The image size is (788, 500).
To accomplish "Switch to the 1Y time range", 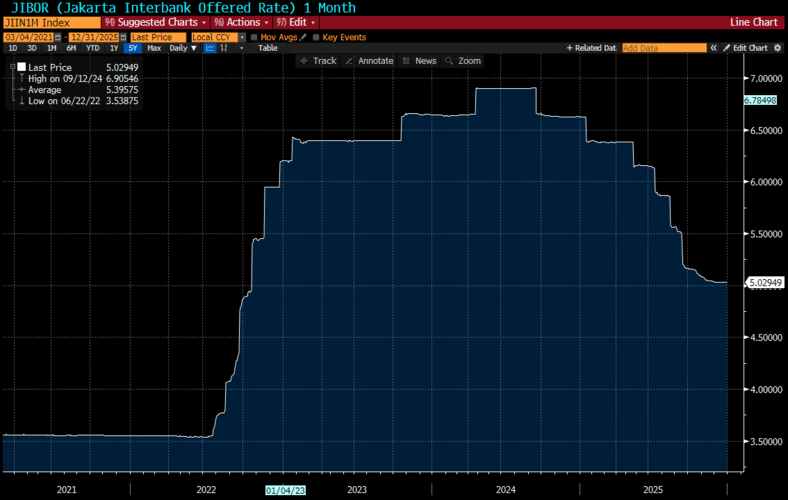I will click(x=116, y=48).
